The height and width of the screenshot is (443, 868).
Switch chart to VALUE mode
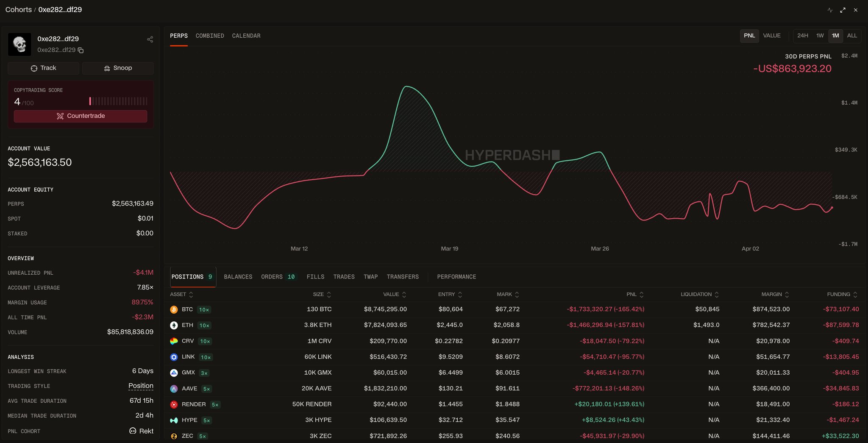point(771,36)
